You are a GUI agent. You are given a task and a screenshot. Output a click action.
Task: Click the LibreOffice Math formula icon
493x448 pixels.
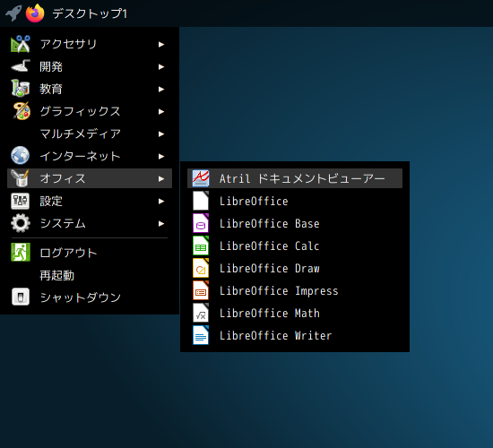201,313
